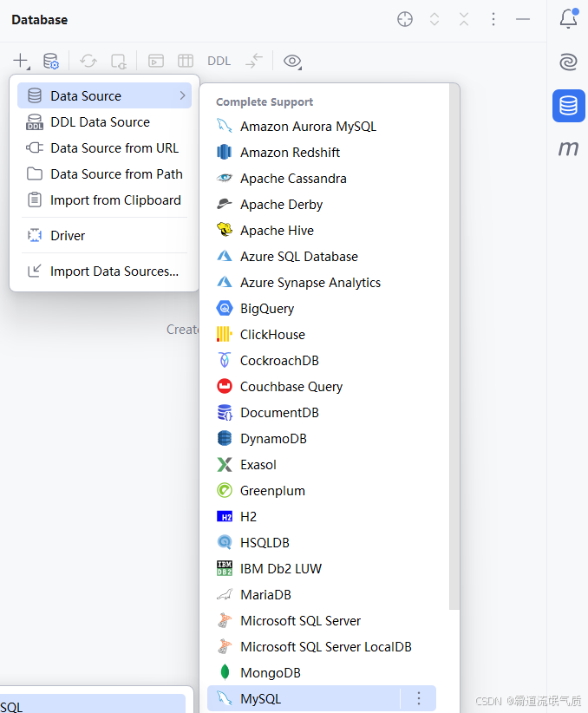This screenshot has height=713, width=588.
Task: Click the Collapse All icon
Action: 464,20
